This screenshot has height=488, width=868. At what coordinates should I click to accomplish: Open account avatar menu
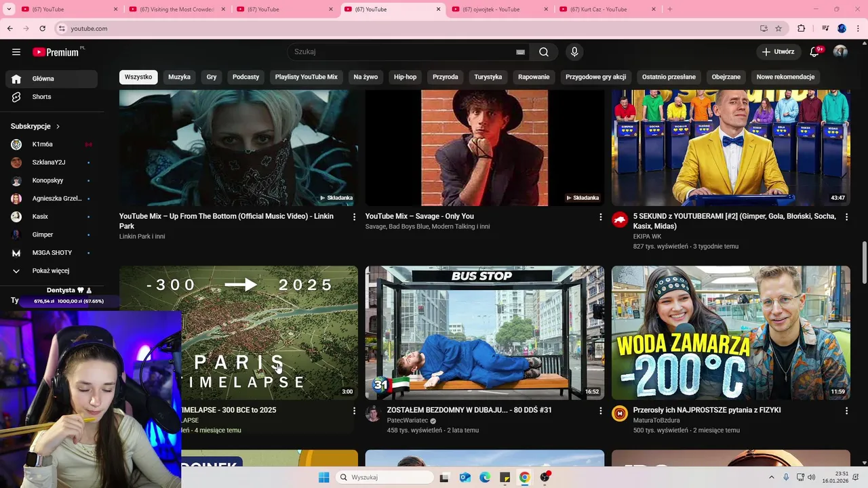coord(840,52)
